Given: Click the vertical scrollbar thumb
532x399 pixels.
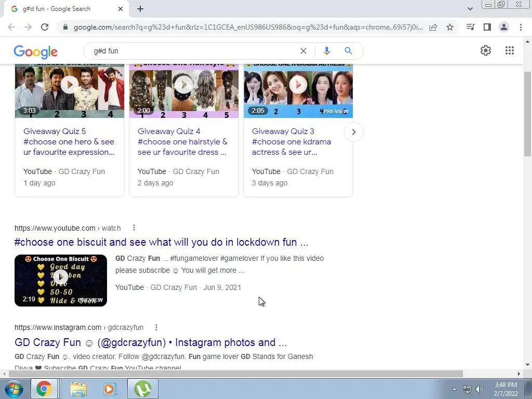Looking at the screenshot, I should click(x=527, y=114).
